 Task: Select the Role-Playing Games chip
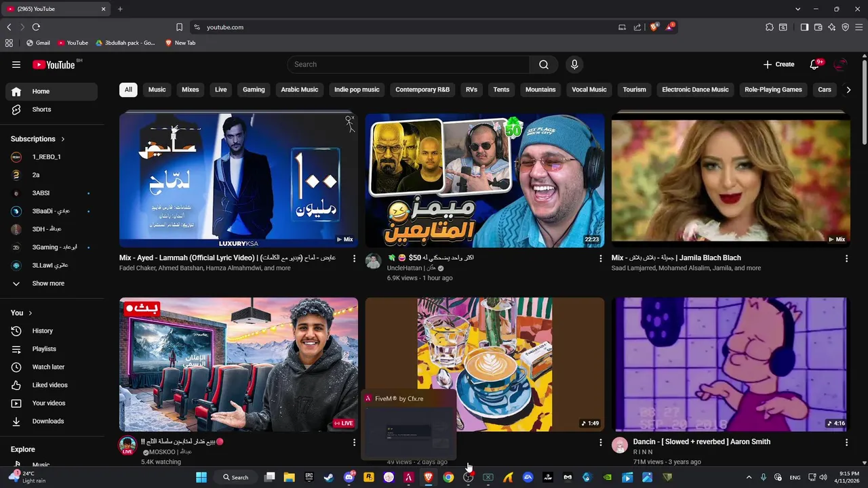pyautogui.click(x=773, y=89)
